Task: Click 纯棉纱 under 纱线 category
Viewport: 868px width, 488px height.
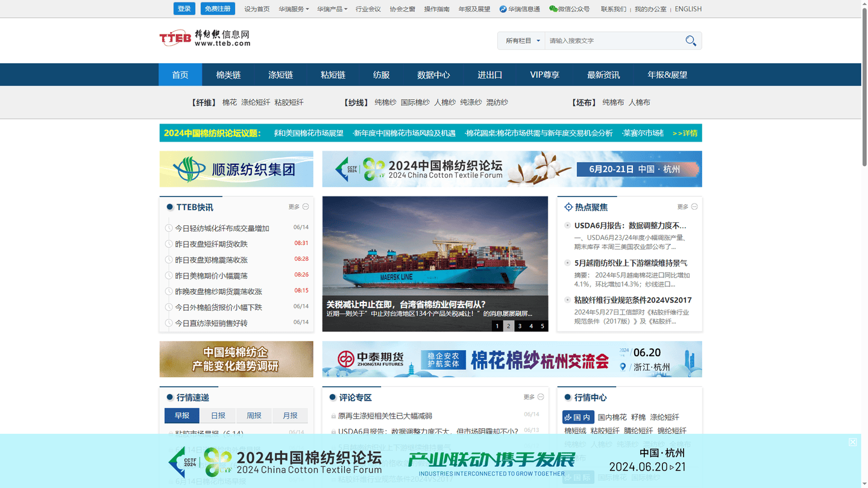Action: click(x=385, y=102)
